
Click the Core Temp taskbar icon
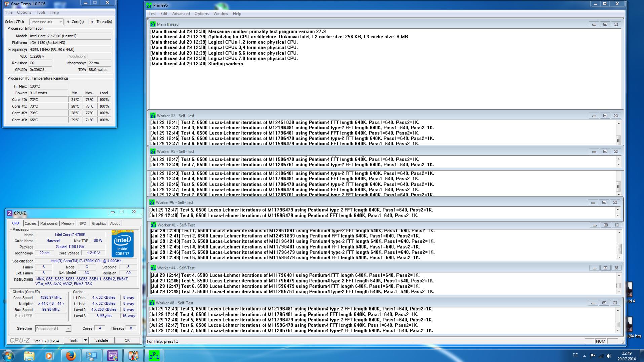133,356
